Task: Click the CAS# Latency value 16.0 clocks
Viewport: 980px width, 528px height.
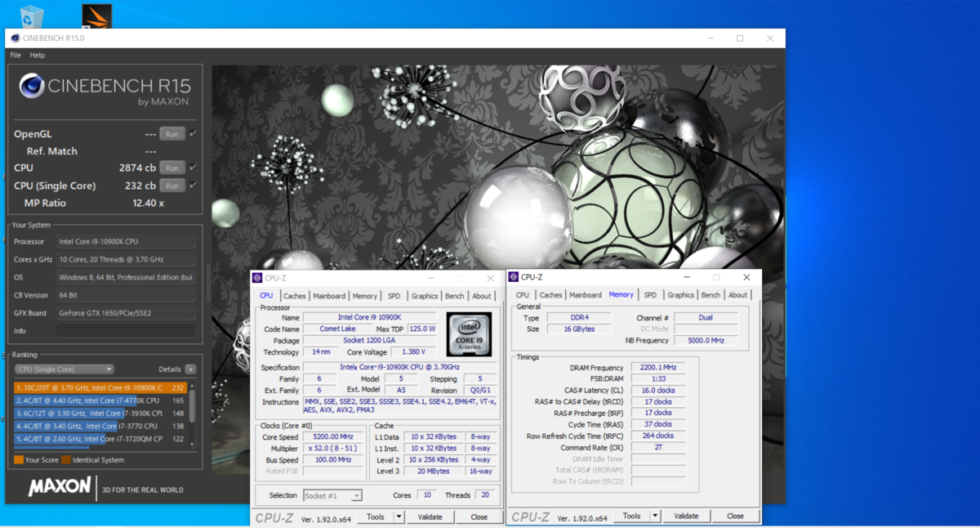Action: [x=658, y=391]
